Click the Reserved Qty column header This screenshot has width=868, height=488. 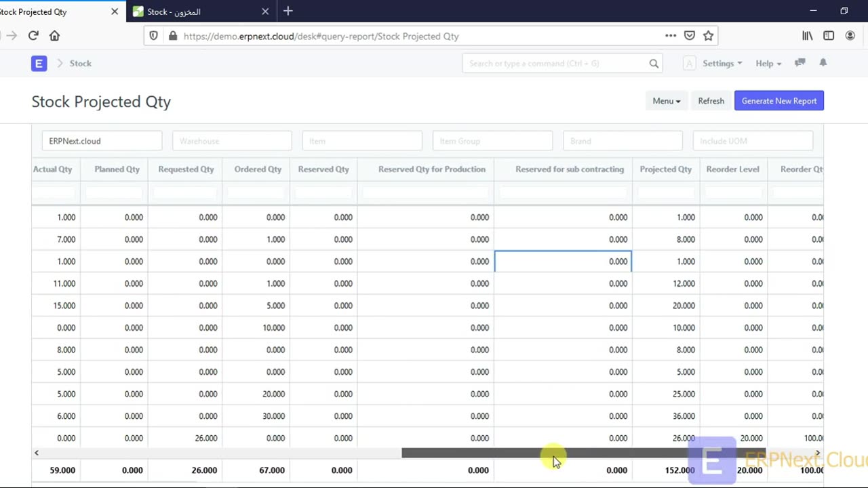pyautogui.click(x=323, y=169)
